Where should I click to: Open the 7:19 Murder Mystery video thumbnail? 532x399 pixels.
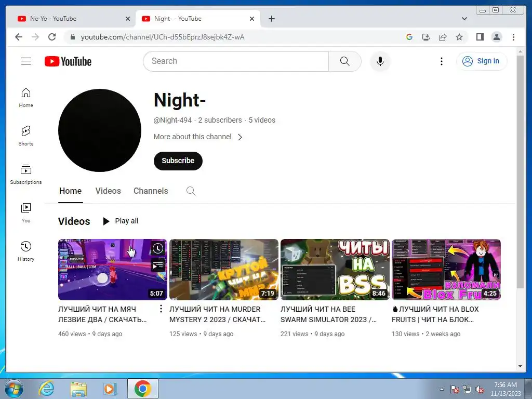click(223, 270)
